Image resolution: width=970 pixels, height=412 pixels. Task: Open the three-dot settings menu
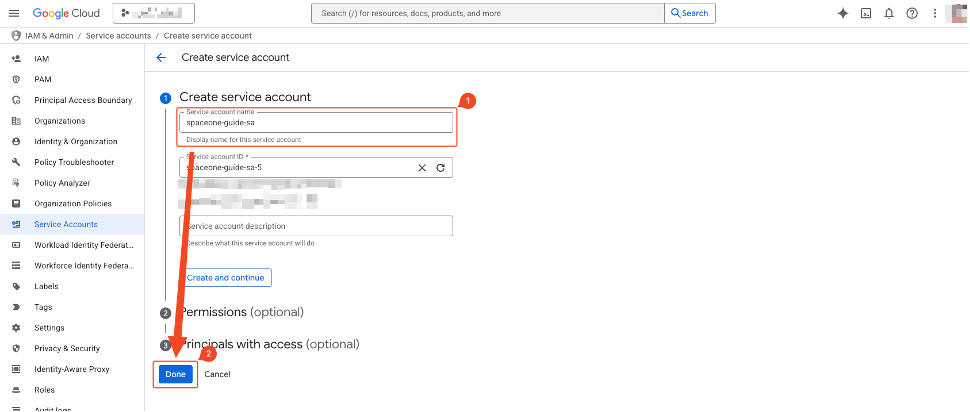pos(935,13)
